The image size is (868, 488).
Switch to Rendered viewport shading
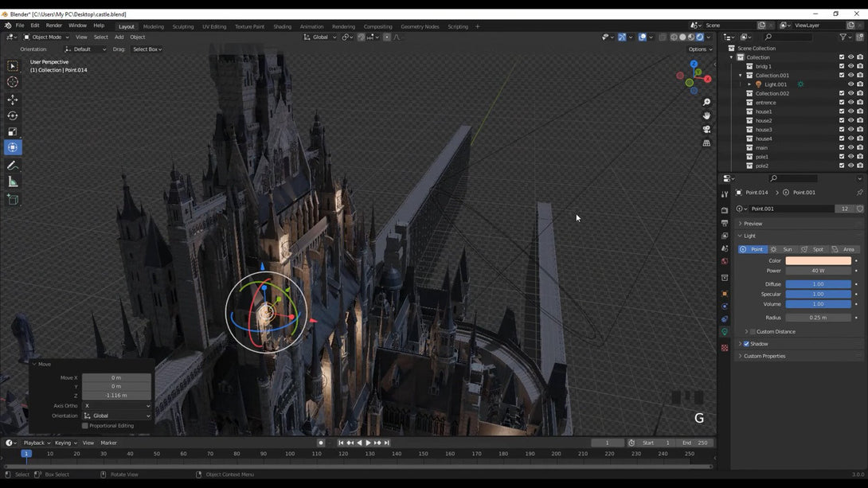click(x=700, y=37)
